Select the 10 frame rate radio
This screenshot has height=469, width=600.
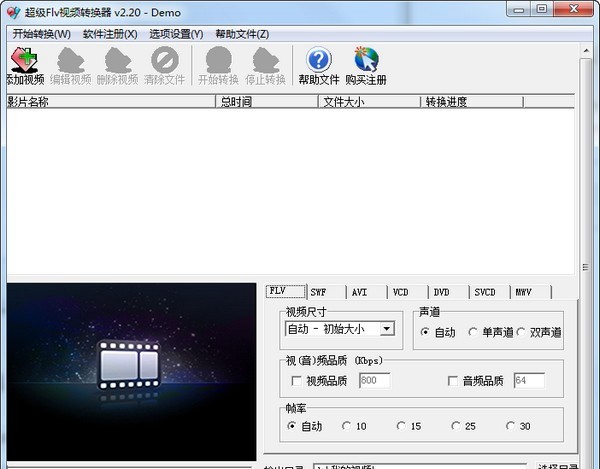coord(346,426)
